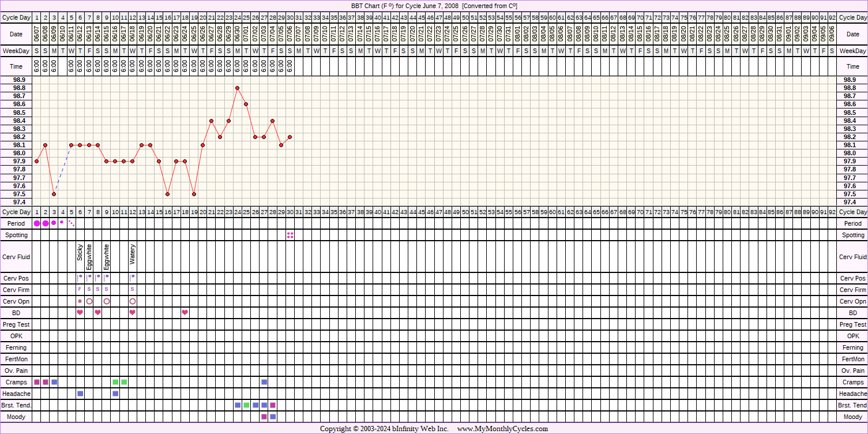Select the heavy period dot on cycle day 1
Viewport: 868px width, 434px height.
coord(37,223)
